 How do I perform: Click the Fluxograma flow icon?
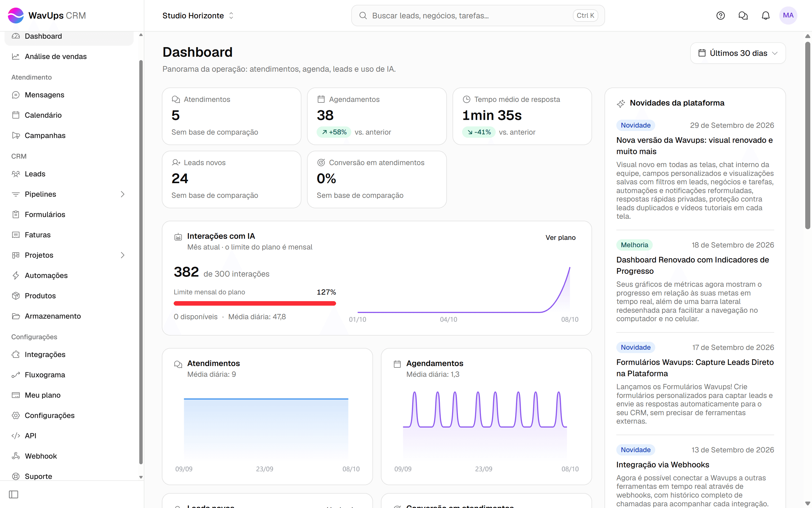16,375
